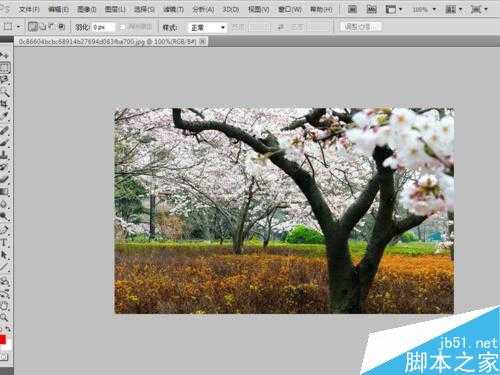Image resolution: width=500 pixels, height=375 pixels.
Task: Select the Rectangular Marquee tool
Action: coord(5,68)
